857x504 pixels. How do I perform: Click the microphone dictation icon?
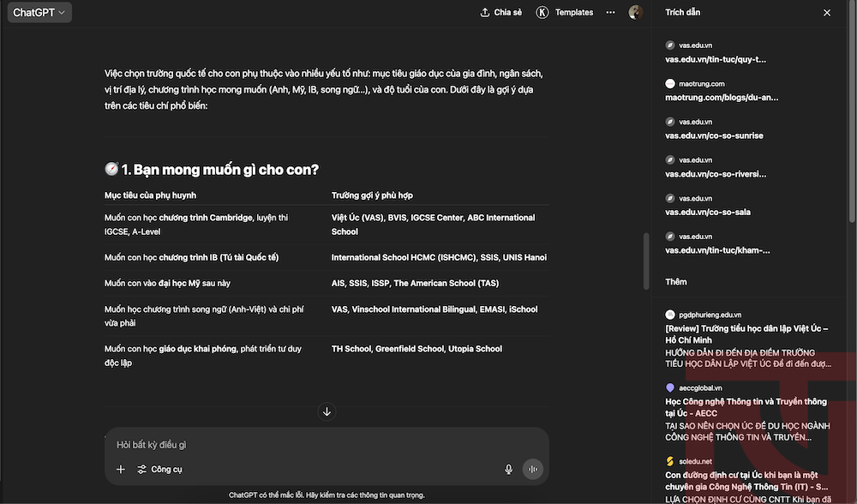click(508, 469)
